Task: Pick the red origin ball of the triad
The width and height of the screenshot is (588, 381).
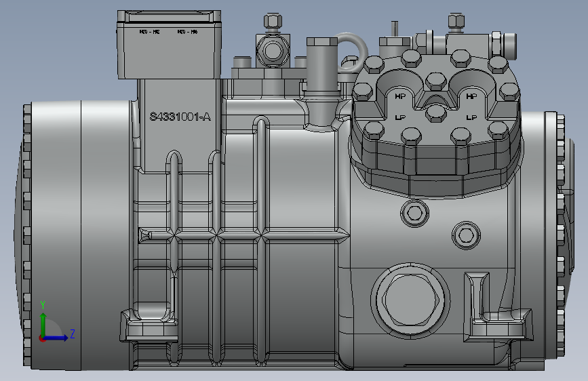Action: pyautogui.click(x=42, y=338)
